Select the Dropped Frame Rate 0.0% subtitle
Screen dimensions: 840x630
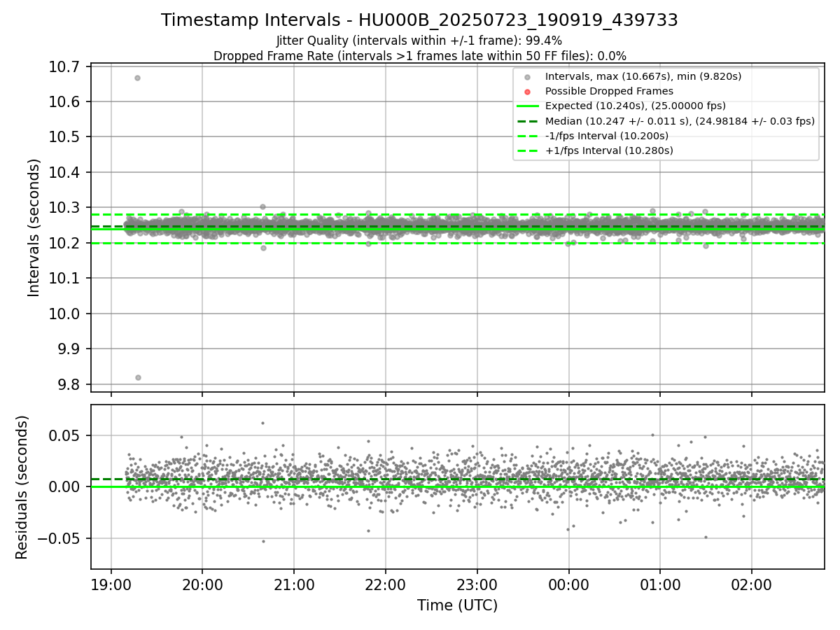pyautogui.click(x=419, y=56)
